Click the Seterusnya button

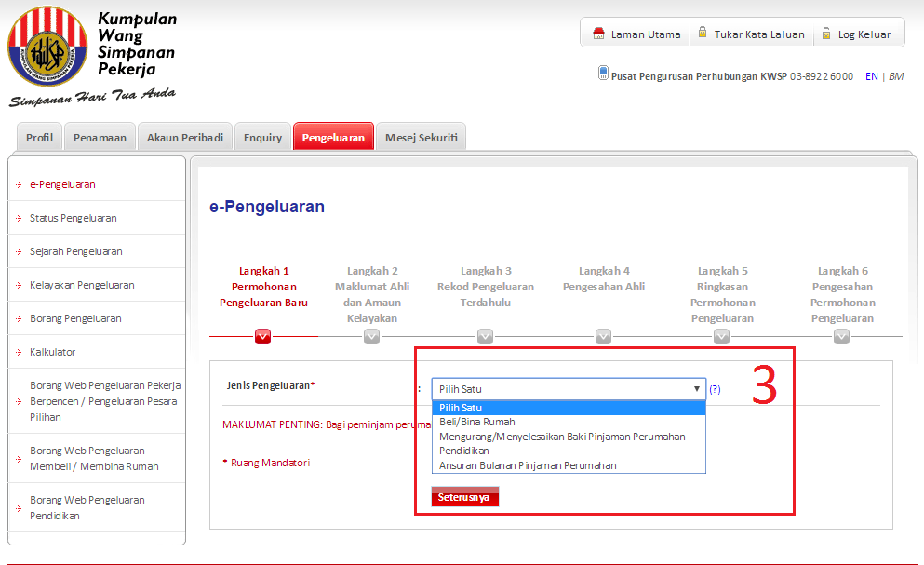pyautogui.click(x=465, y=497)
